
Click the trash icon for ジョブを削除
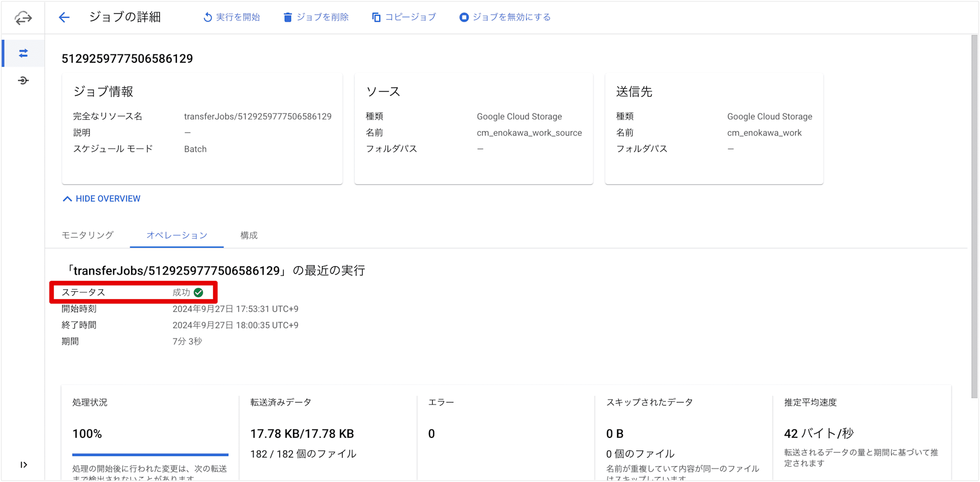288,17
